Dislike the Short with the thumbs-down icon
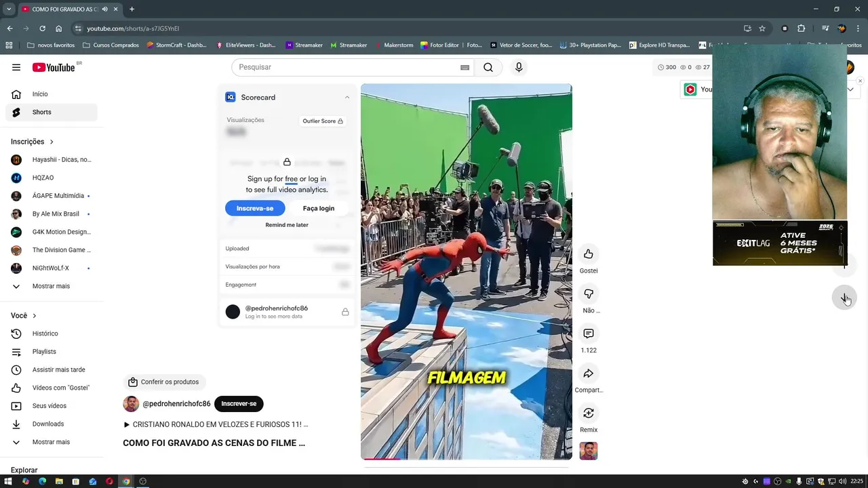 [x=588, y=294]
